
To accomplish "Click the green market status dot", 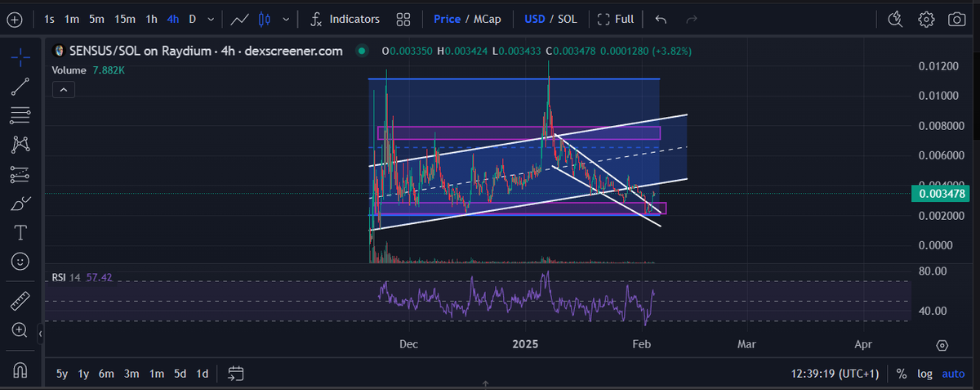I will [362, 51].
